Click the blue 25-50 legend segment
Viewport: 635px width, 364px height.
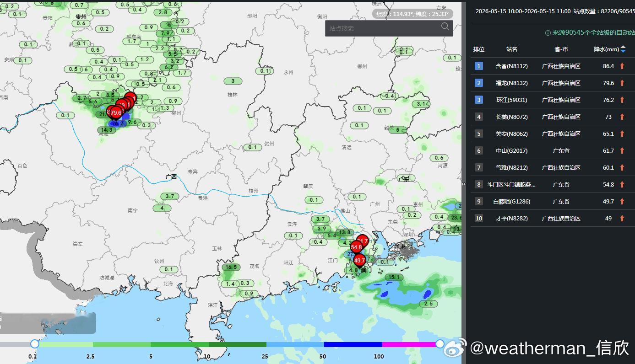[295, 344]
